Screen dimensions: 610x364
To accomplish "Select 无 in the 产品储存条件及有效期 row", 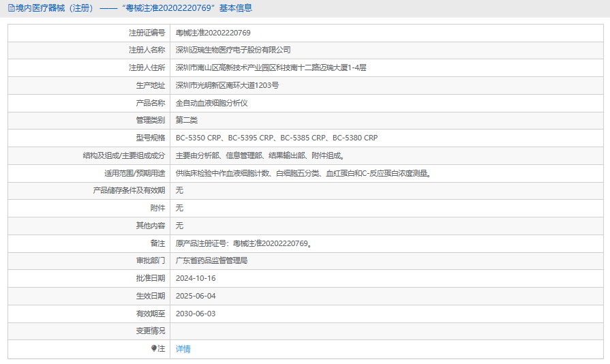I will click(x=179, y=190).
